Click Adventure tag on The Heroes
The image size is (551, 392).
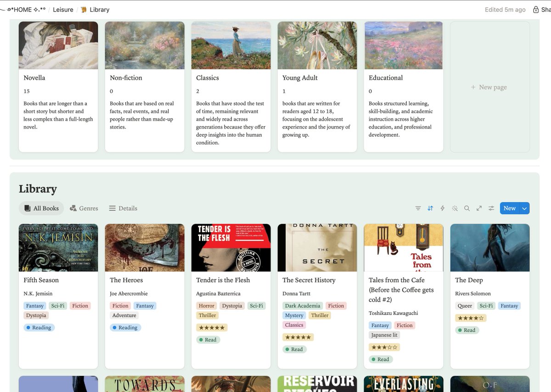coord(124,315)
